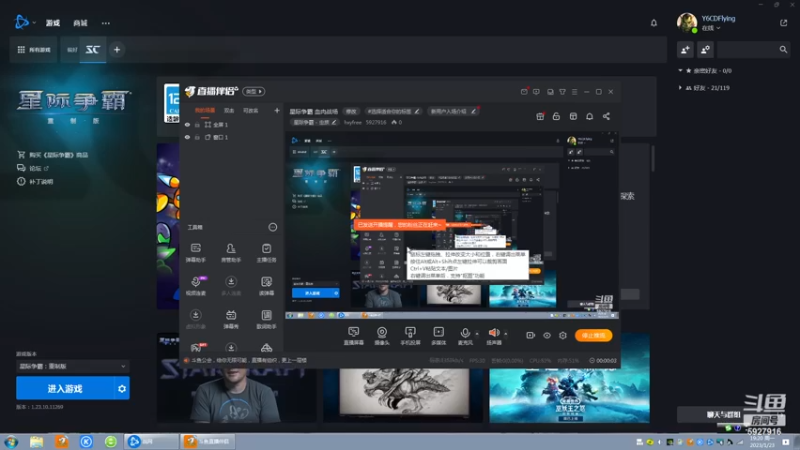
Task: Click the bell icon in Douyu stream header
Action: point(589,116)
